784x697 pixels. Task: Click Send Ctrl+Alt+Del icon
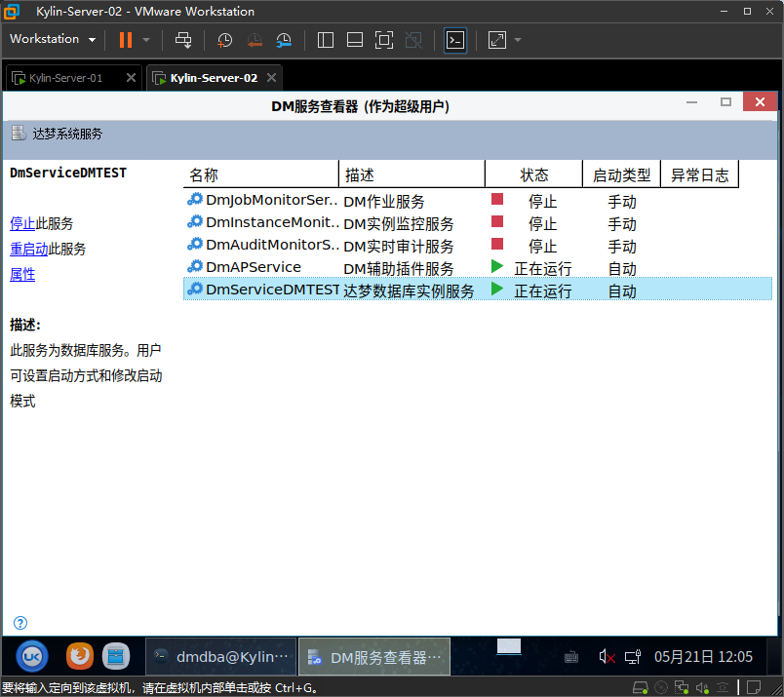[183, 40]
